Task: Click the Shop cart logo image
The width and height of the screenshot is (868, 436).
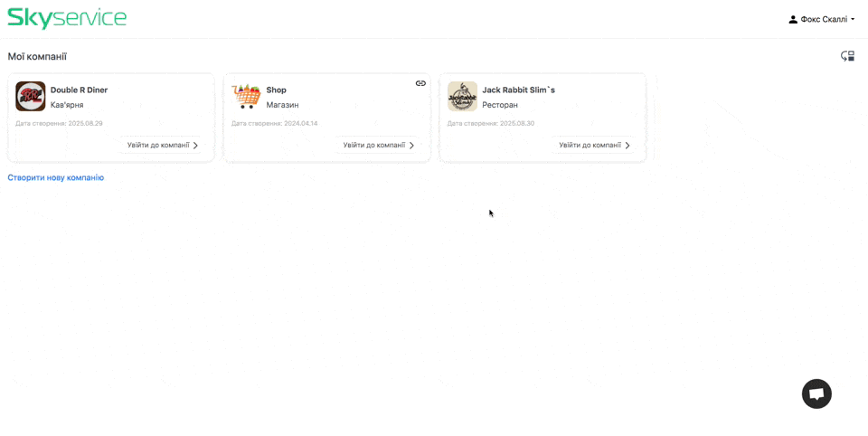Action: coord(246,97)
